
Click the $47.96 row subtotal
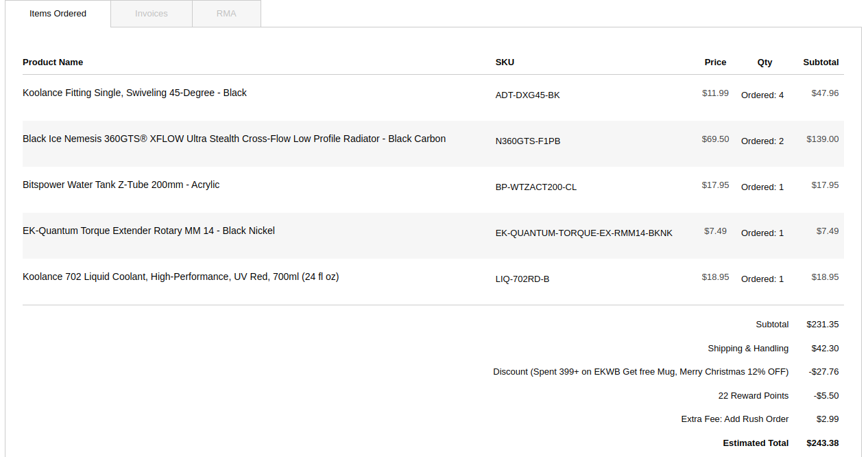825,93
